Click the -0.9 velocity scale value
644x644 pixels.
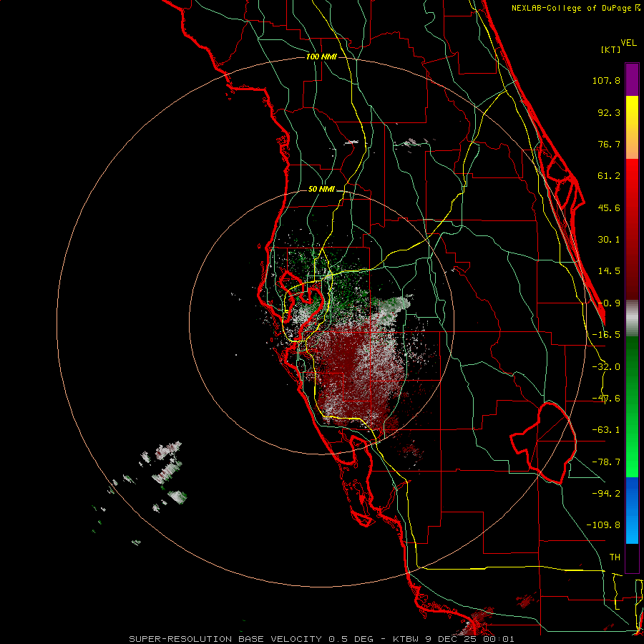point(609,303)
